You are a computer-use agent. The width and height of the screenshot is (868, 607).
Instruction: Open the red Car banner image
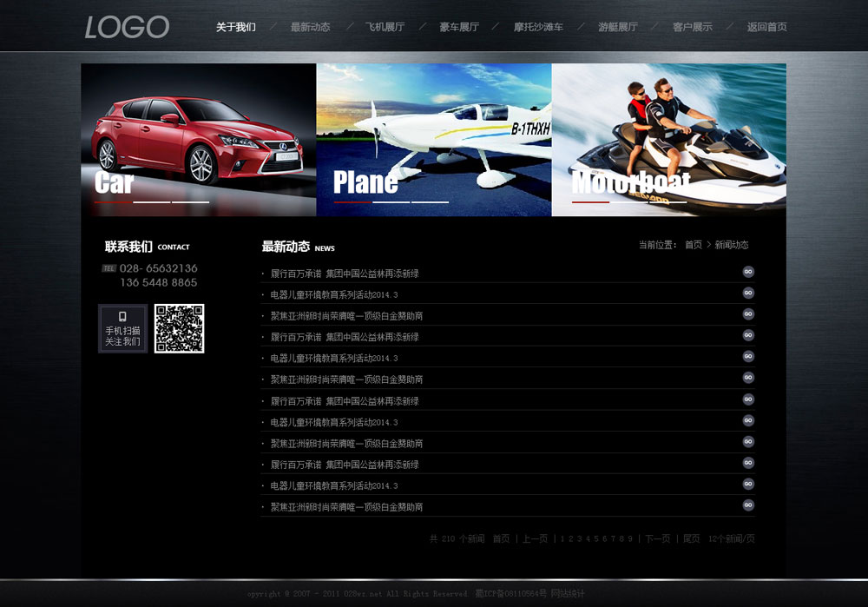pos(199,139)
